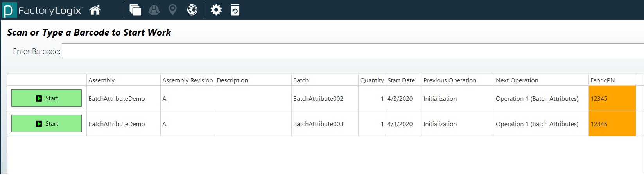Screen dimensions: 644x175
Task: Start work on batch BatchAttribute002
Action: pyautogui.click(x=47, y=98)
